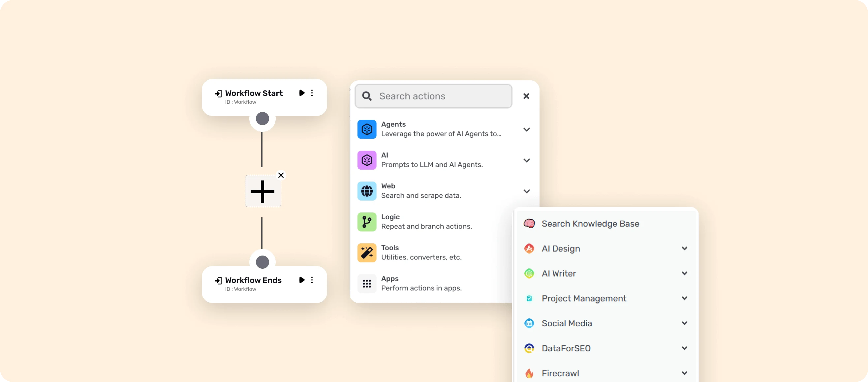Expand the Social Media section

coord(684,323)
